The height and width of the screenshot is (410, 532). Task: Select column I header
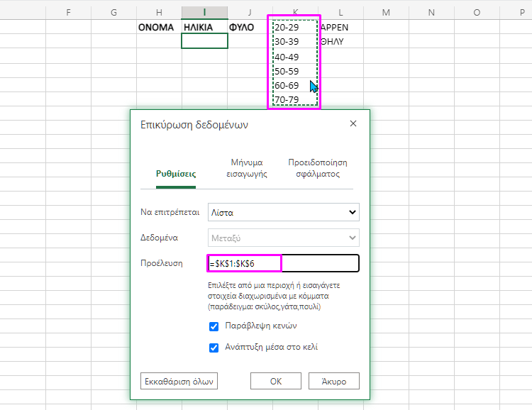coord(204,13)
